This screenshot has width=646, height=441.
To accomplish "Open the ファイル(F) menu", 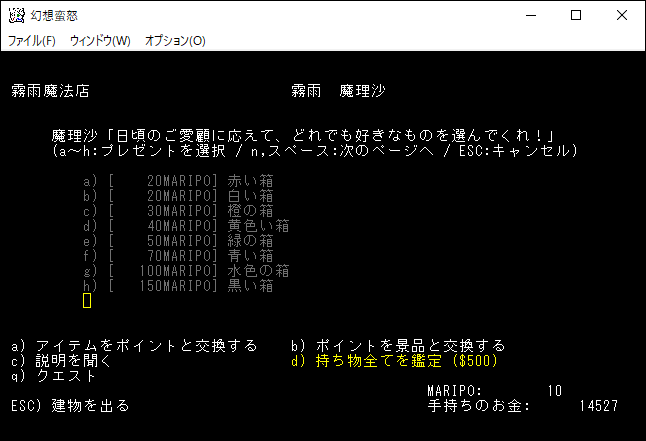I will click(x=32, y=41).
